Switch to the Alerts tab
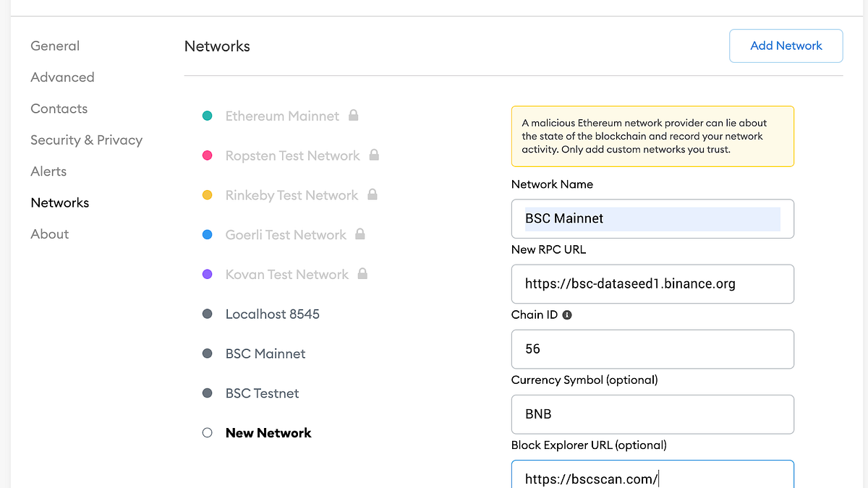The image size is (868, 488). point(48,171)
